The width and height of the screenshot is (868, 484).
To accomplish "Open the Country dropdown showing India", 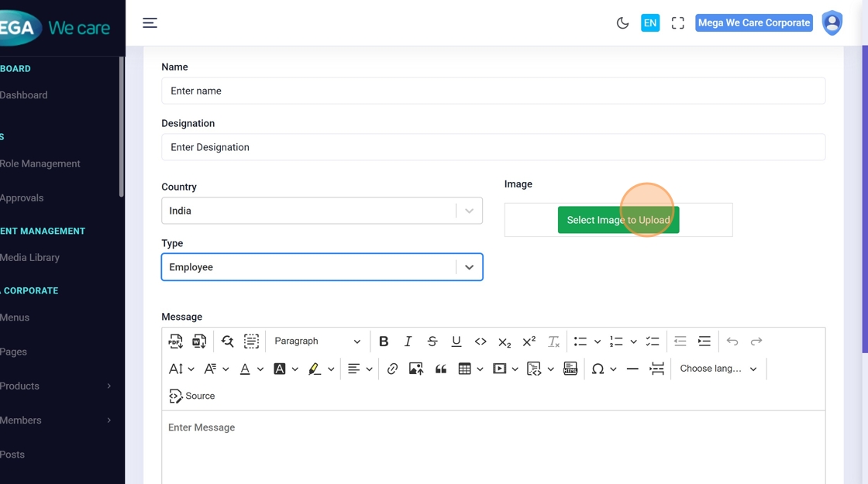I will 322,211.
